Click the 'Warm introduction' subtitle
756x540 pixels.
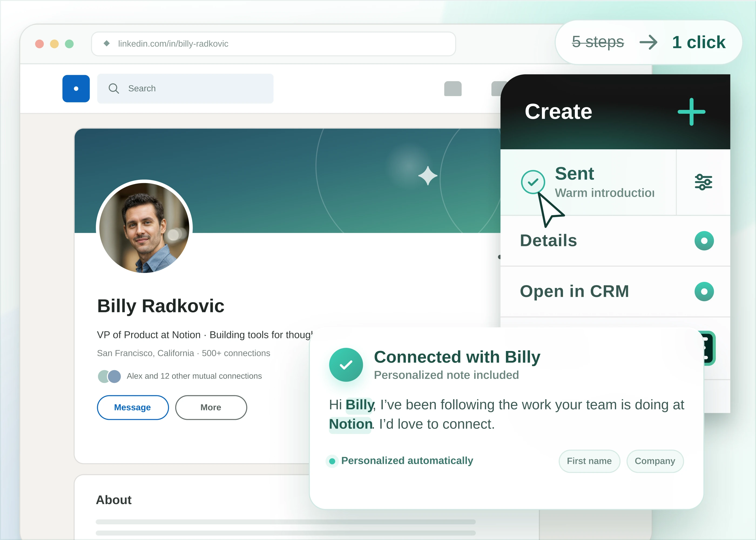coord(605,193)
